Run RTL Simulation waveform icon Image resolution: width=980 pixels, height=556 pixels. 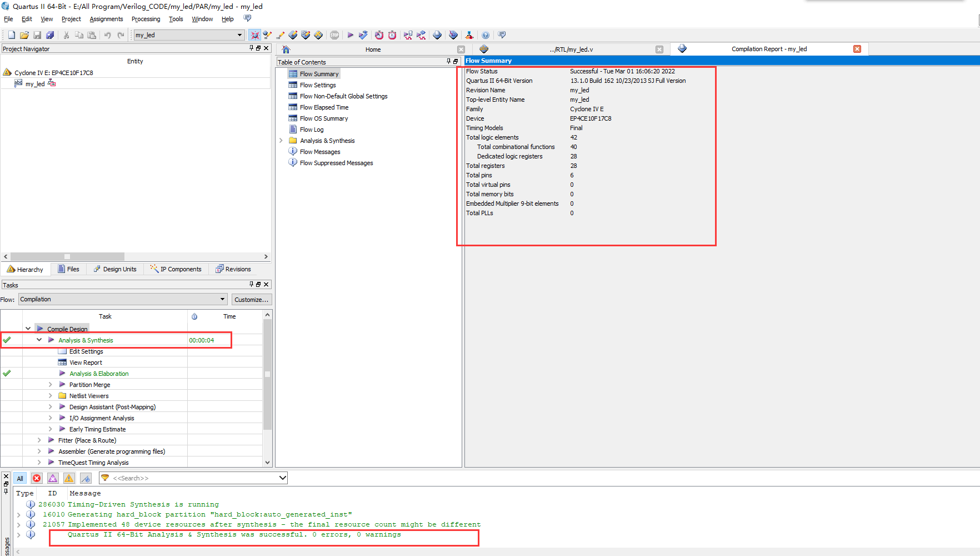click(x=408, y=35)
